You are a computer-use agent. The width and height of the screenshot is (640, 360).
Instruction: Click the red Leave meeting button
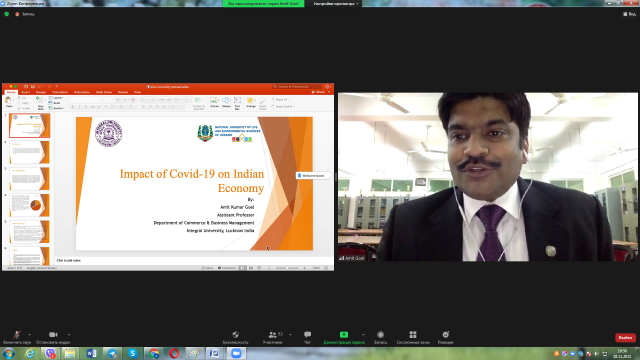click(x=625, y=338)
